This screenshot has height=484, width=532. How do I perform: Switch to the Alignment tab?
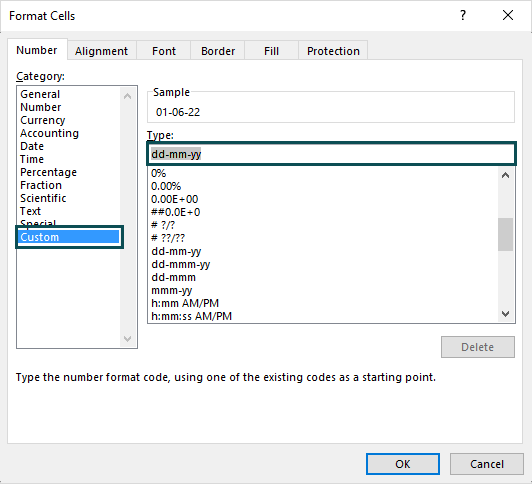(x=101, y=51)
